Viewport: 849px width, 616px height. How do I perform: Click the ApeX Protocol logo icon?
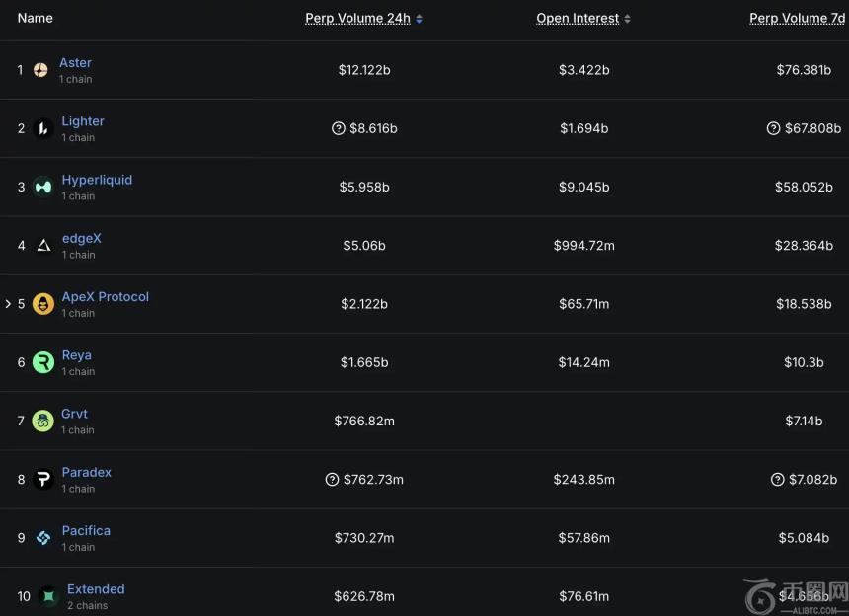[42, 304]
